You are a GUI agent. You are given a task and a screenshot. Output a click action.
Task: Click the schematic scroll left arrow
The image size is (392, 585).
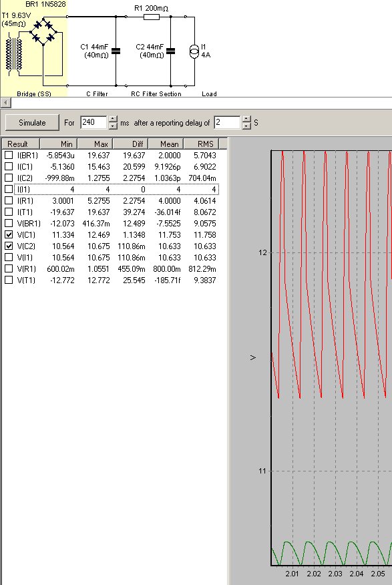[6, 103]
